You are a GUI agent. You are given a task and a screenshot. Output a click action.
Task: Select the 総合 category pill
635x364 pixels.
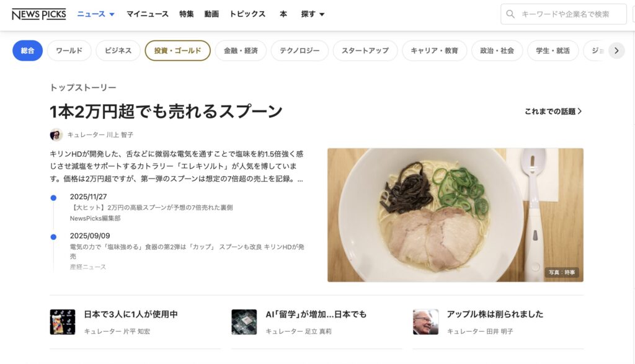click(x=27, y=51)
